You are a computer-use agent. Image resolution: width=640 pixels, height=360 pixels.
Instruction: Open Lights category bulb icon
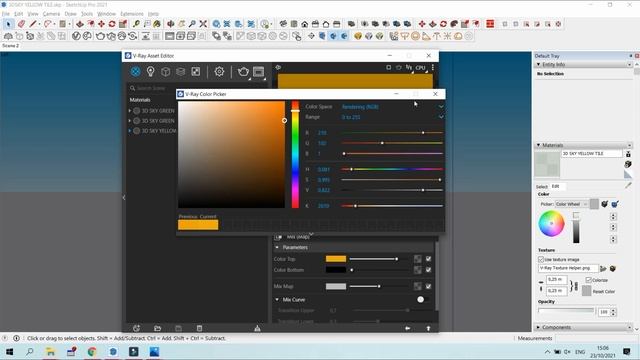[150, 72]
